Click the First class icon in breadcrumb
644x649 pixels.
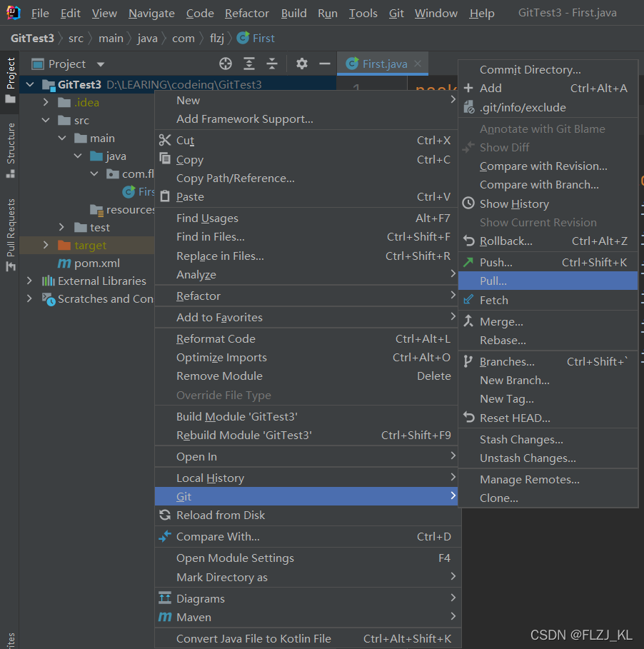click(243, 38)
